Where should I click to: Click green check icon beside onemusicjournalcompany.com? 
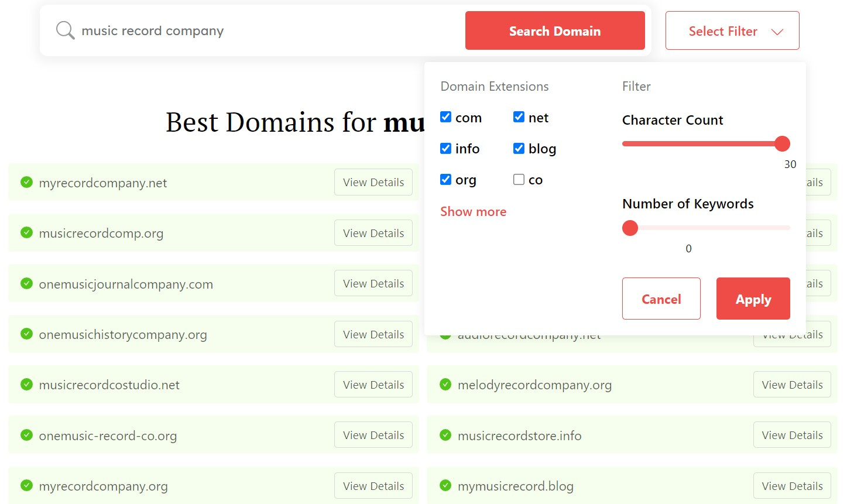(x=26, y=283)
